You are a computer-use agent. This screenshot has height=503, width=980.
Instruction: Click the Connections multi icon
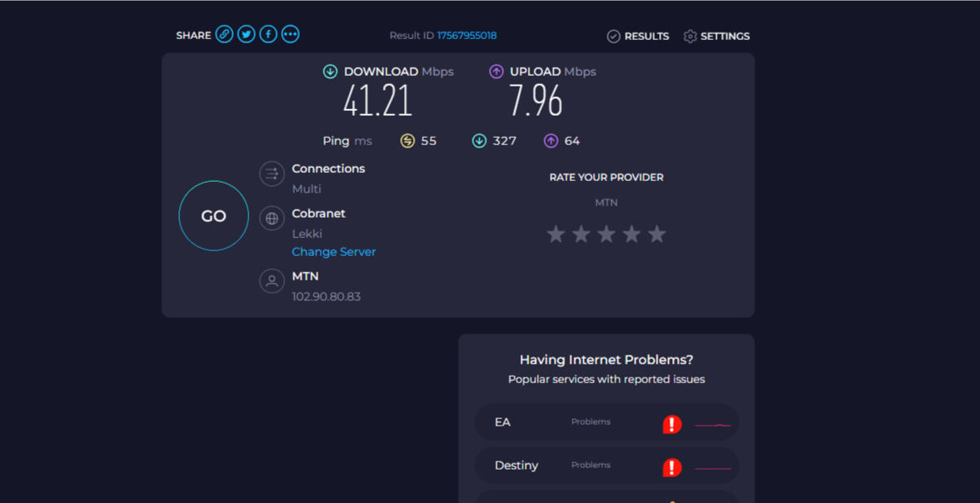(271, 174)
